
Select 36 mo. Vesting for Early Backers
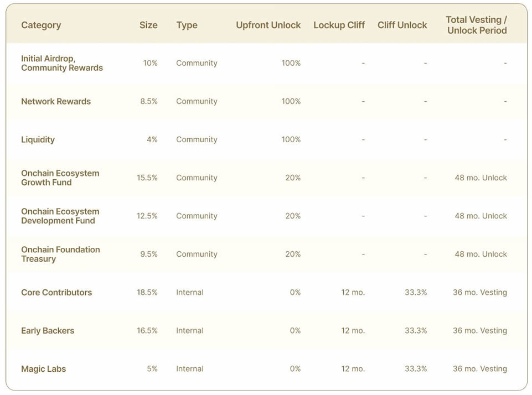pos(480,331)
